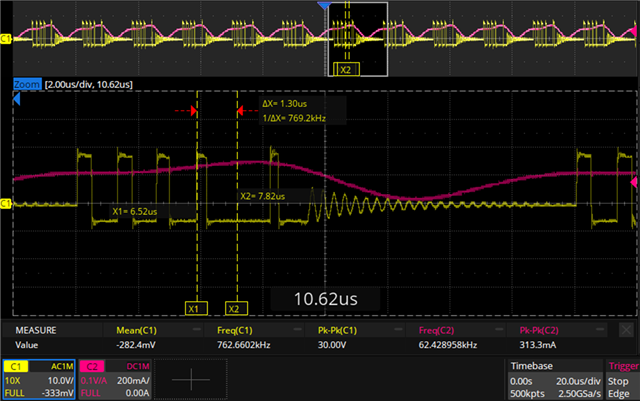Select the Pk-Pk(C2) measurement header
640x401 pixels.
point(539,330)
